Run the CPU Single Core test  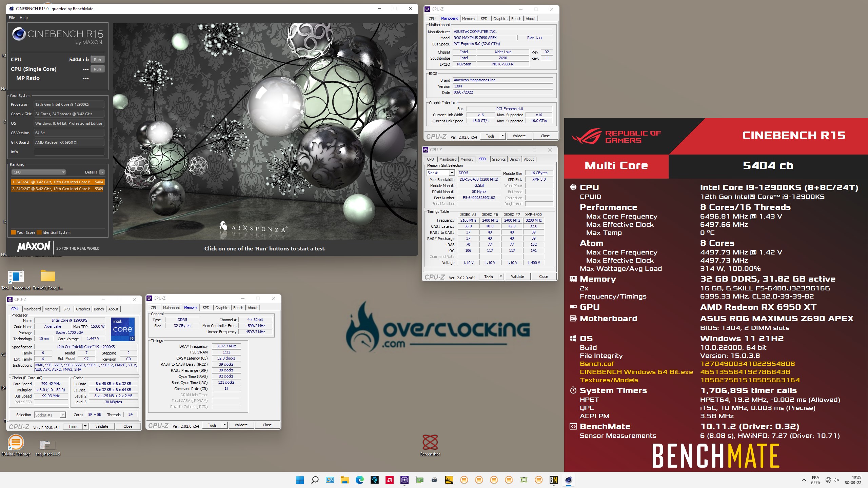coord(98,69)
